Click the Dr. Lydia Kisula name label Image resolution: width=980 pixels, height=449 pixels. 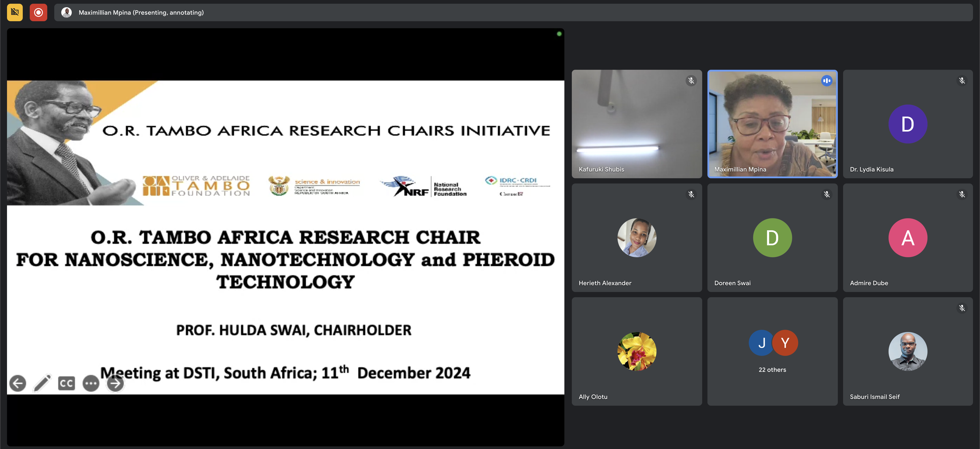871,169
